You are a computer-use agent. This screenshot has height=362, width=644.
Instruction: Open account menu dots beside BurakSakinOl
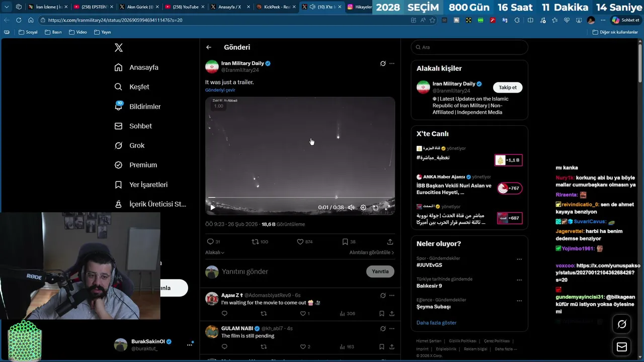pos(190,345)
